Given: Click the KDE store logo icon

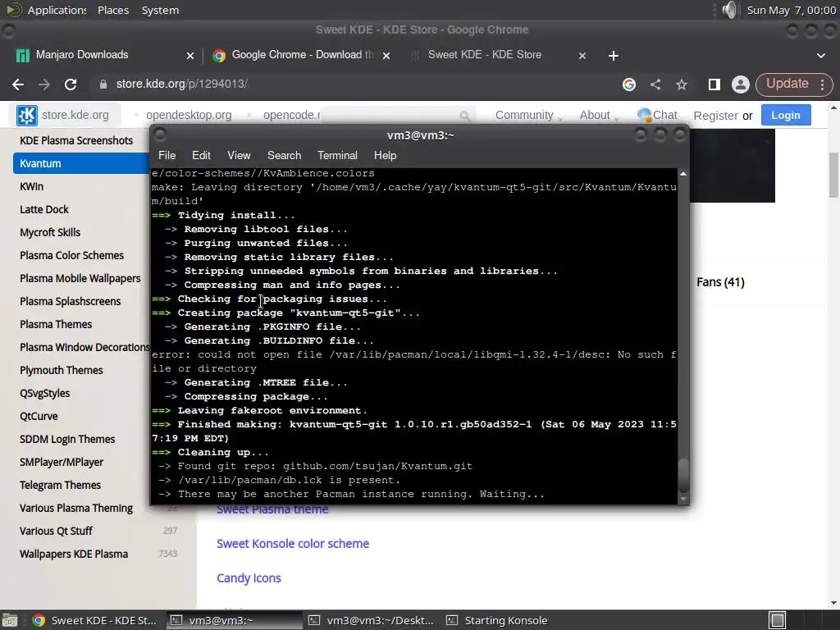Looking at the screenshot, I should pyautogui.click(x=27, y=115).
